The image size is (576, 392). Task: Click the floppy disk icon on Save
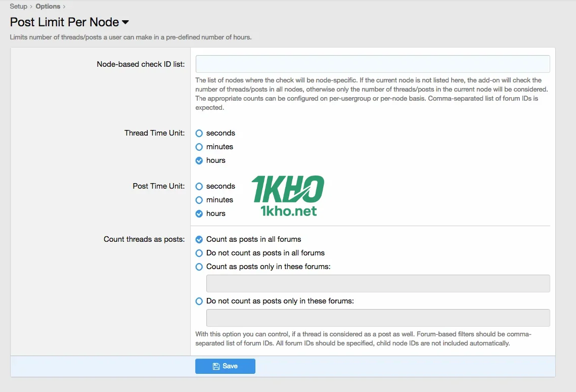216,366
